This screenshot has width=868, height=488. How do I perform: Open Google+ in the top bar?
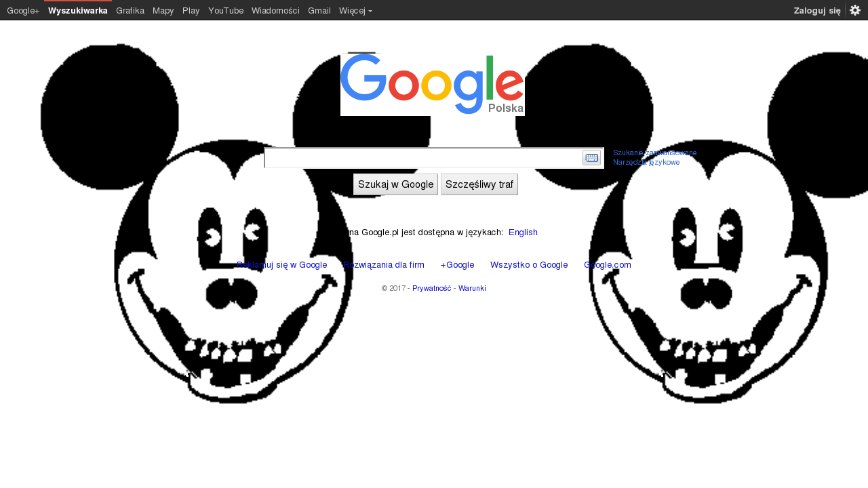coord(23,10)
